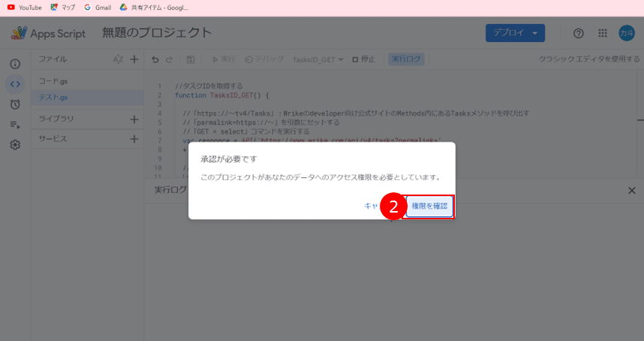Open the help question mark icon
This screenshot has height=341, width=644.
pos(578,33)
